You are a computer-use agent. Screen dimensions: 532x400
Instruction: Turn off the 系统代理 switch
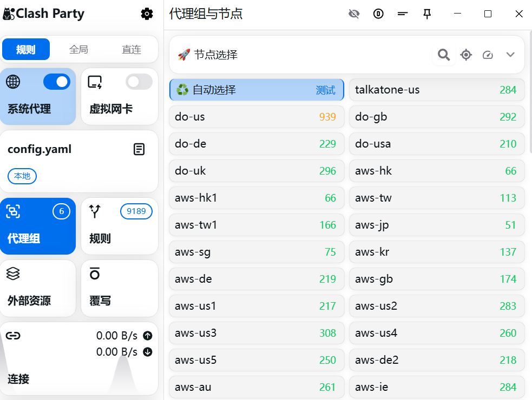coord(56,82)
